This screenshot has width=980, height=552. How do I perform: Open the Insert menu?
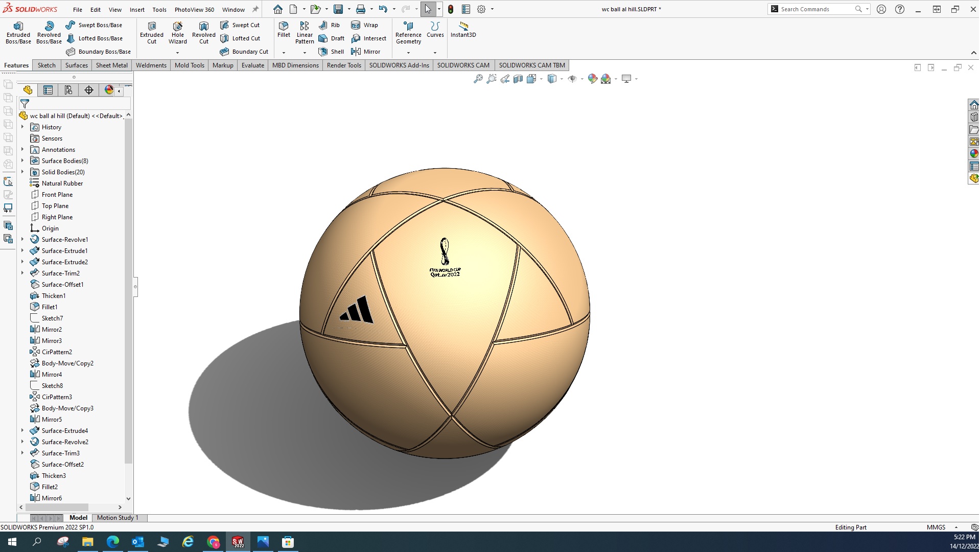(137, 9)
